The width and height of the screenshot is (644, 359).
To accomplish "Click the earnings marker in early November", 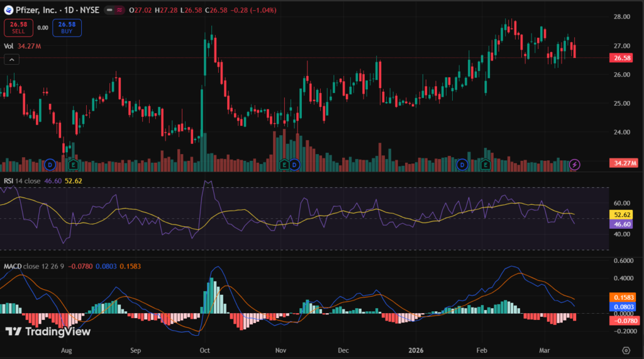I will pyautogui.click(x=284, y=165).
